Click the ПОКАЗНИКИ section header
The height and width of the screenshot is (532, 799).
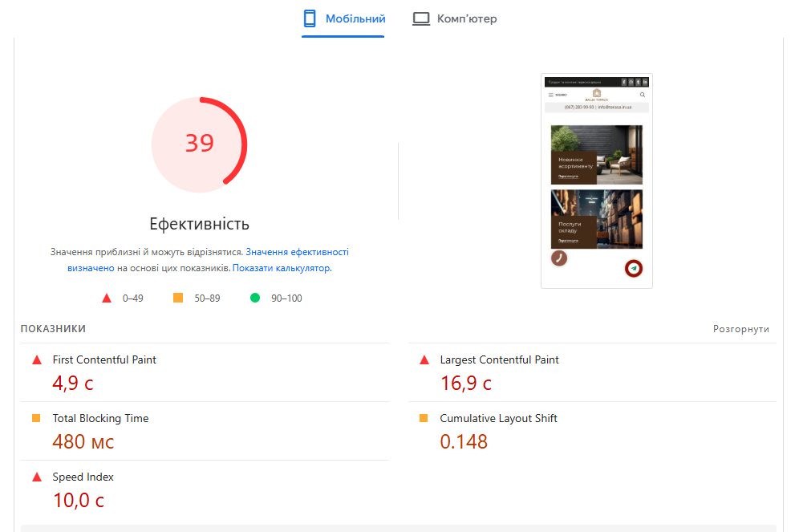pyautogui.click(x=53, y=329)
